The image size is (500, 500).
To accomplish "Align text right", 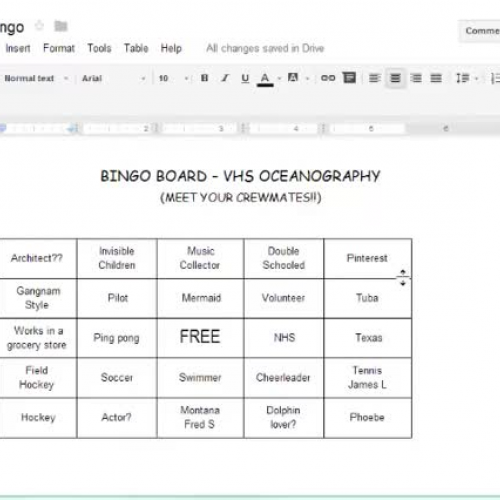I will pyautogui.click(x=416, y=78).
